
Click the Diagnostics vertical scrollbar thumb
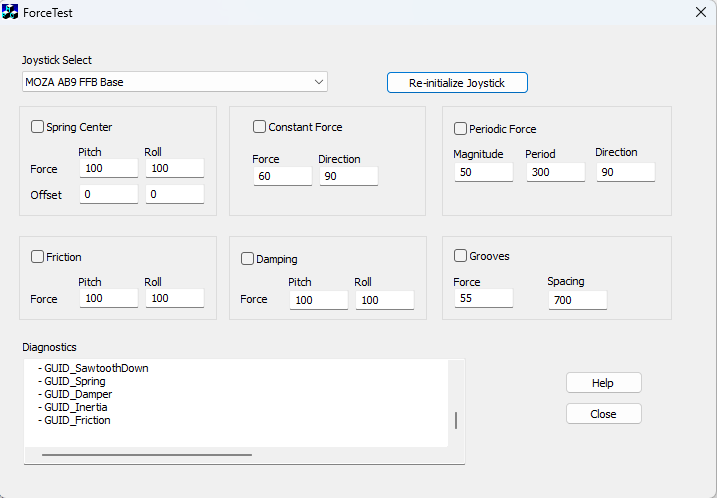point(456,420)
